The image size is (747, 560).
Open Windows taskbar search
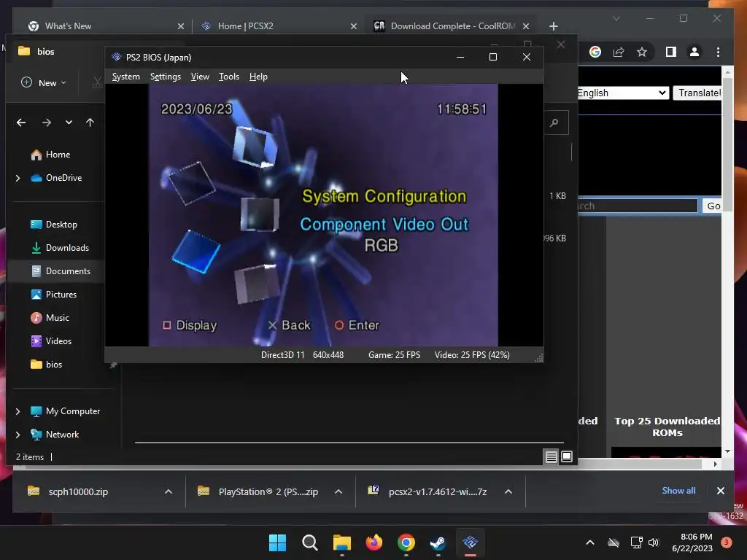point(309,542)
